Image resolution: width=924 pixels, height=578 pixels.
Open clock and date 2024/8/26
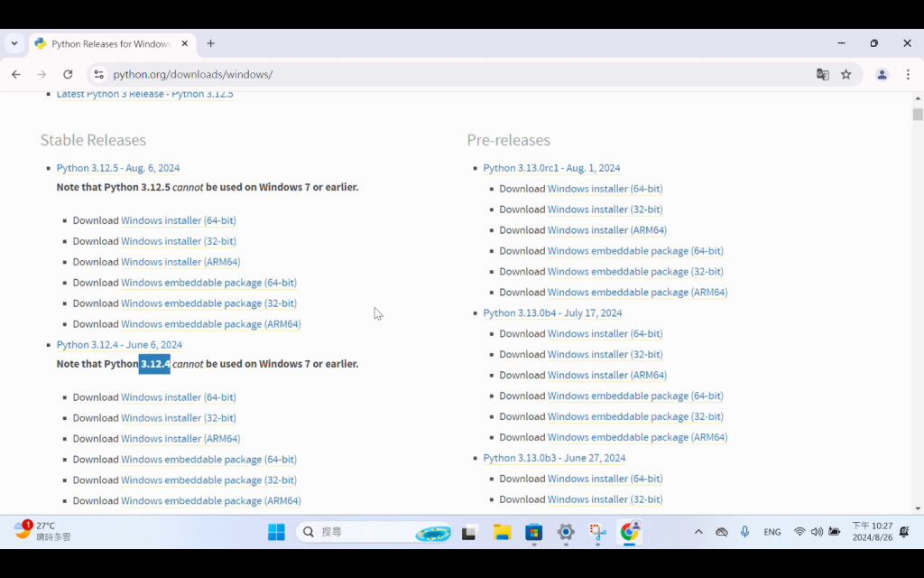pyautogui.click(x=873, y=531)
